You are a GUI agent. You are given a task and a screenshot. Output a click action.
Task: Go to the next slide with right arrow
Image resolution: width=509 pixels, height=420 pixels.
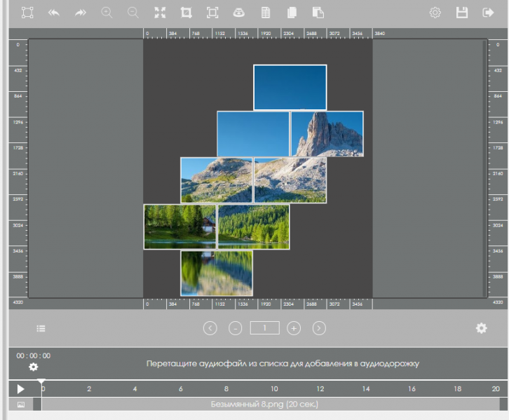pyautogui.click(x=319, y=328)
